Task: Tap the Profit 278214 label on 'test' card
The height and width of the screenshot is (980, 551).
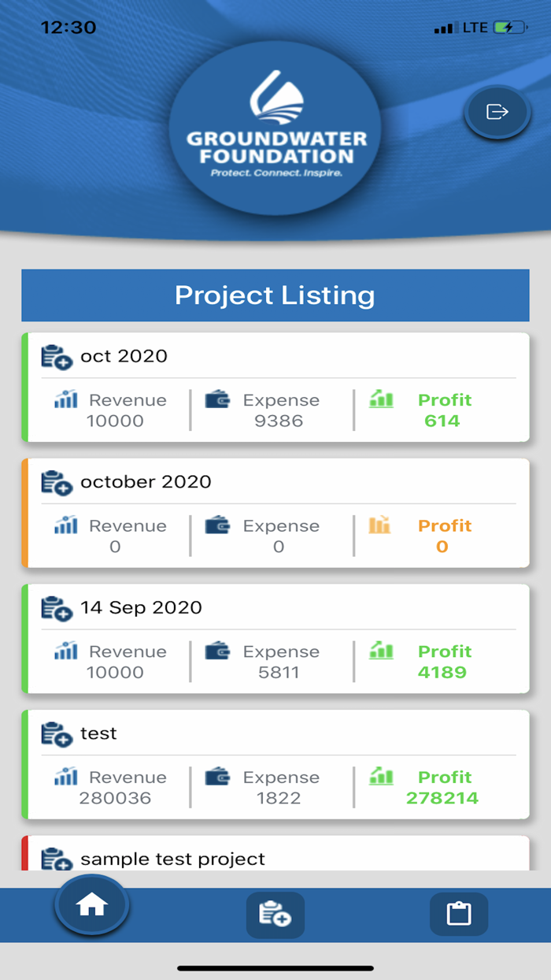Action: (445, 786)
